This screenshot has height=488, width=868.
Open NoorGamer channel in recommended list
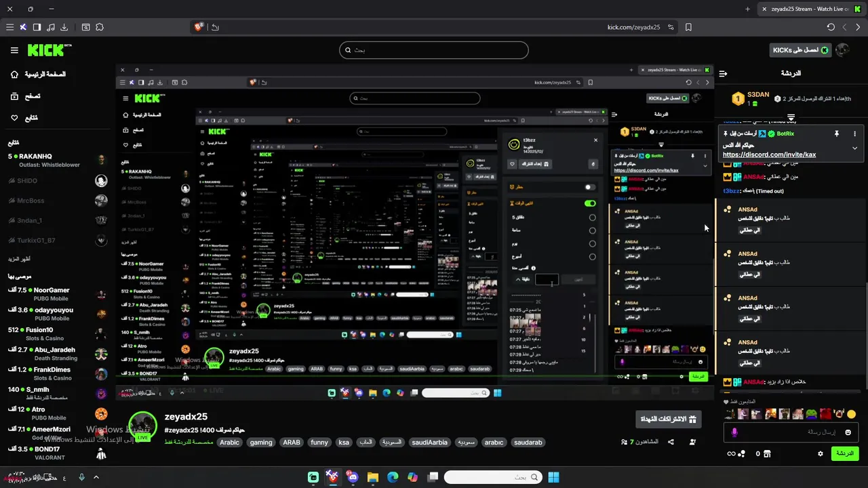pos(58,294)
